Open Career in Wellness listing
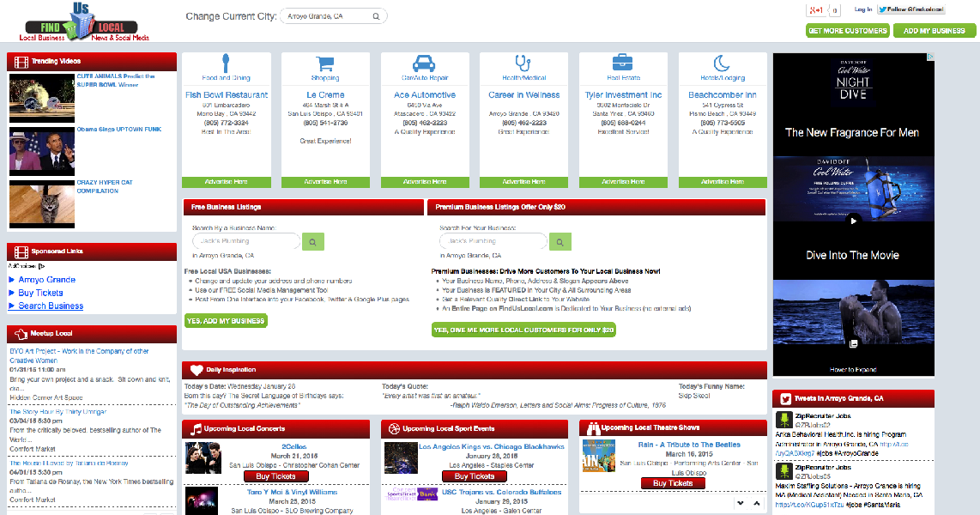980x515 pixels. pyautogui.click(x=523, y=95)
